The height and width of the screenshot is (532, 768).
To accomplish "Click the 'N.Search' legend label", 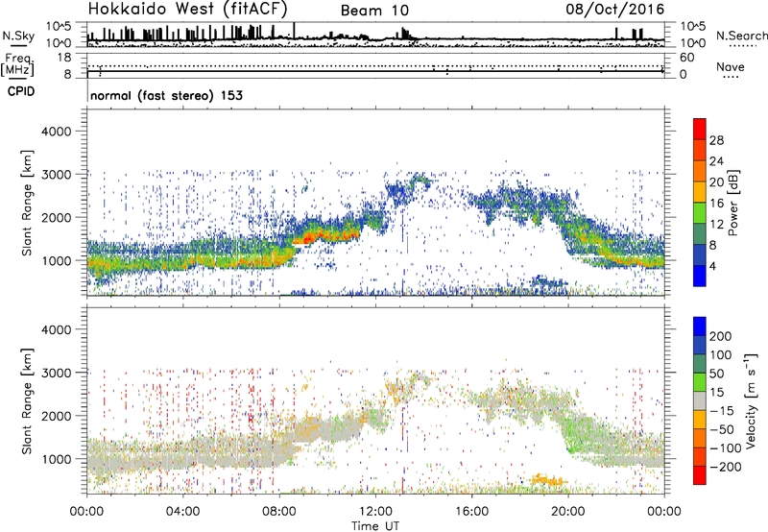I will tap(741, 36).
